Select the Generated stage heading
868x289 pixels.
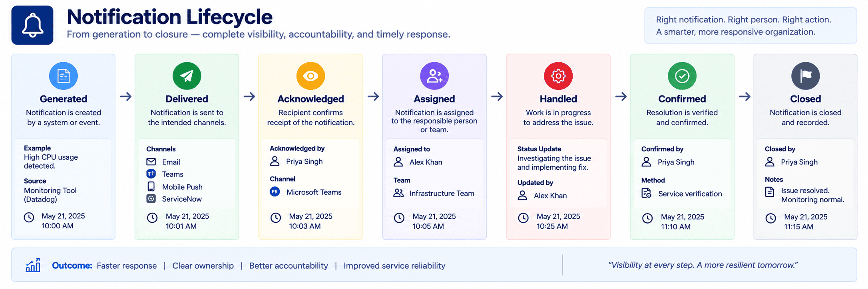64,99
